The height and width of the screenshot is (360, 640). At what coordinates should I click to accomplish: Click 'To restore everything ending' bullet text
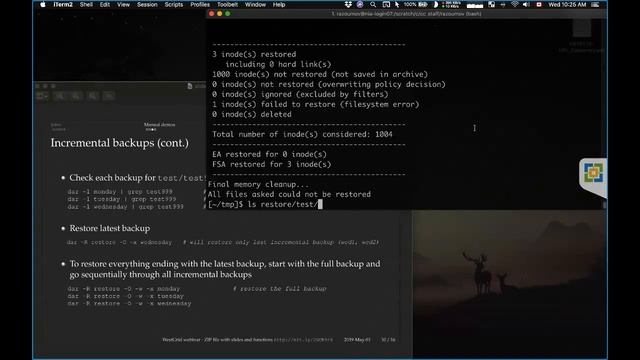225,269
